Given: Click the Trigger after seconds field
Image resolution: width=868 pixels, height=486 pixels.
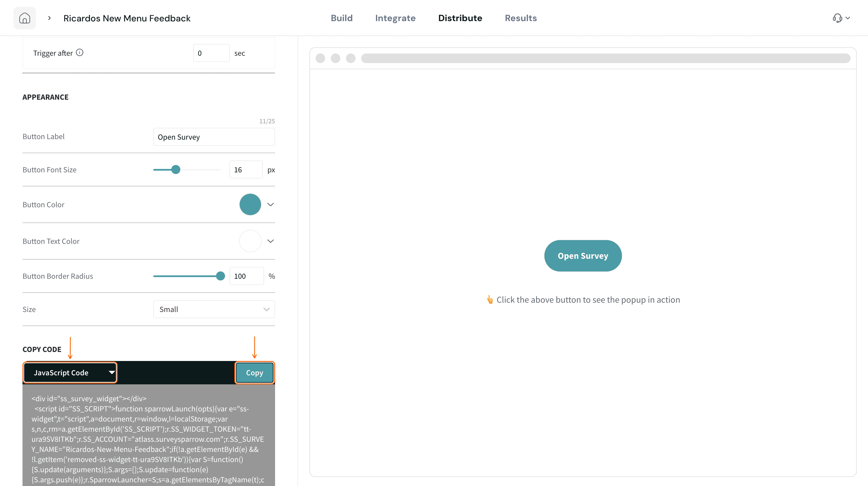Looking at the screenshot, I should (211, 53).
